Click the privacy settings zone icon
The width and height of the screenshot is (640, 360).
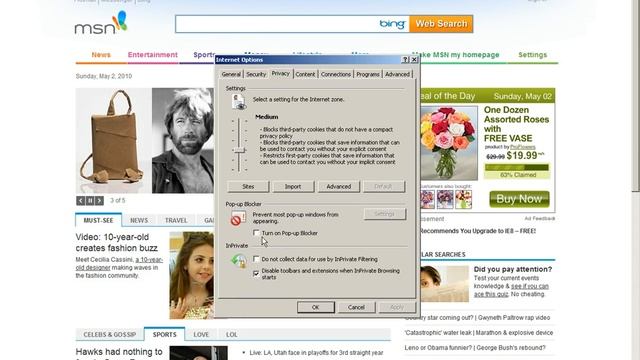pyautogui.click(x=238, y=102)
